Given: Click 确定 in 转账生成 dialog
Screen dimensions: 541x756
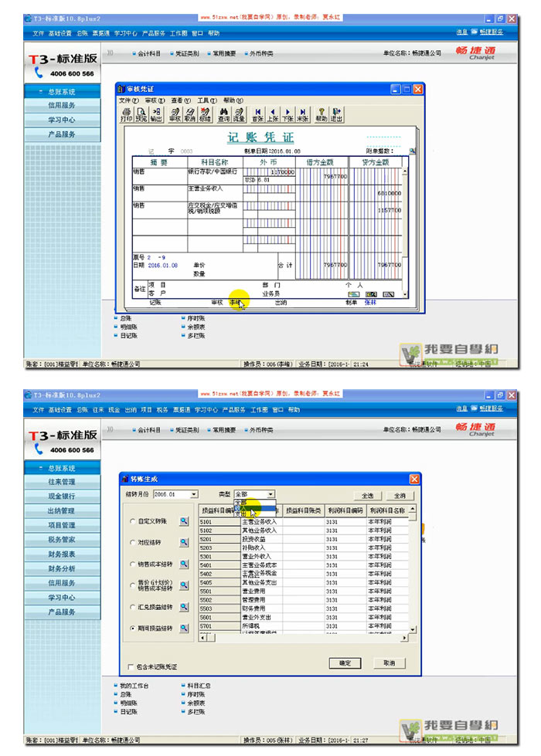Looking at the screenshot, I should coord(345,663).
